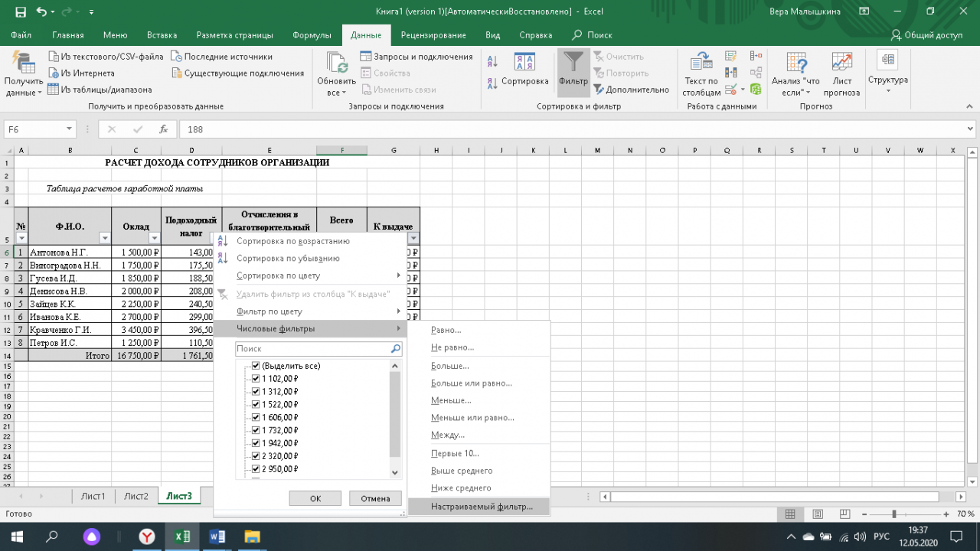This screenshot has width=980, height=551.
Task: Select Настраиваемый фильтр menu entry
Action: [481, 507]
